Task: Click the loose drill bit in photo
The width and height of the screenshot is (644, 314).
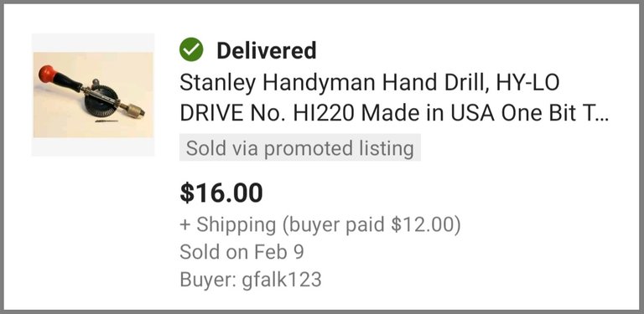Action: point(106,121)
